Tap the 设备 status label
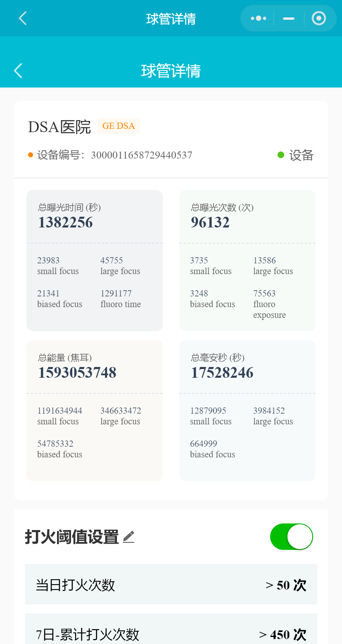Viewport: 342px width, 644px height. click(301, 155)
